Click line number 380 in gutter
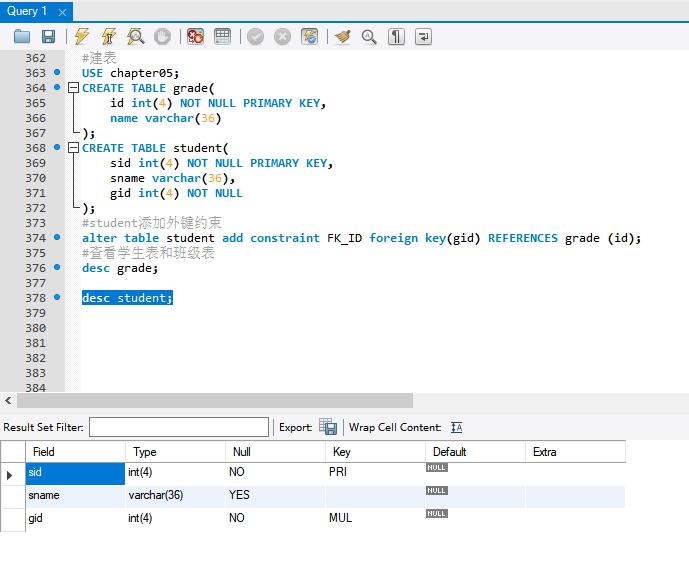Viewport: 689px width, 563px height. pos(36,328)
